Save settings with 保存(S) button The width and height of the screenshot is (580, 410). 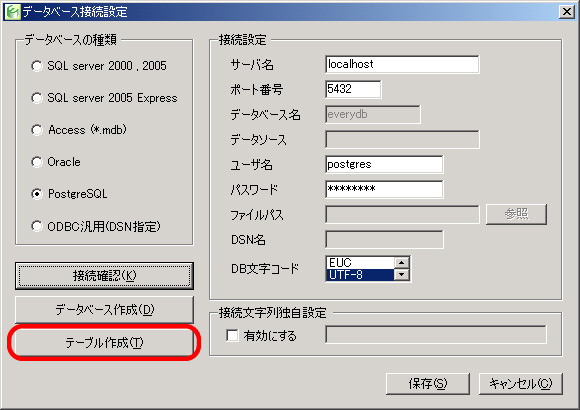point(428,384)
